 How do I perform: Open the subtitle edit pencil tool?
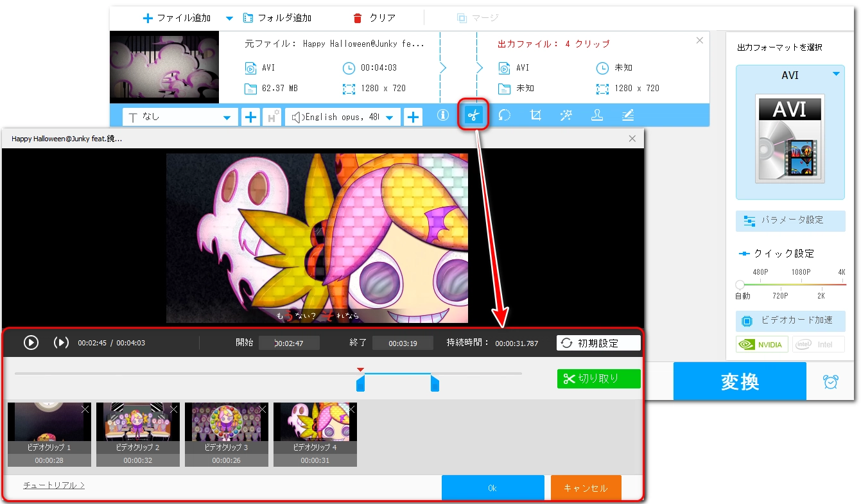pos(628,116)
